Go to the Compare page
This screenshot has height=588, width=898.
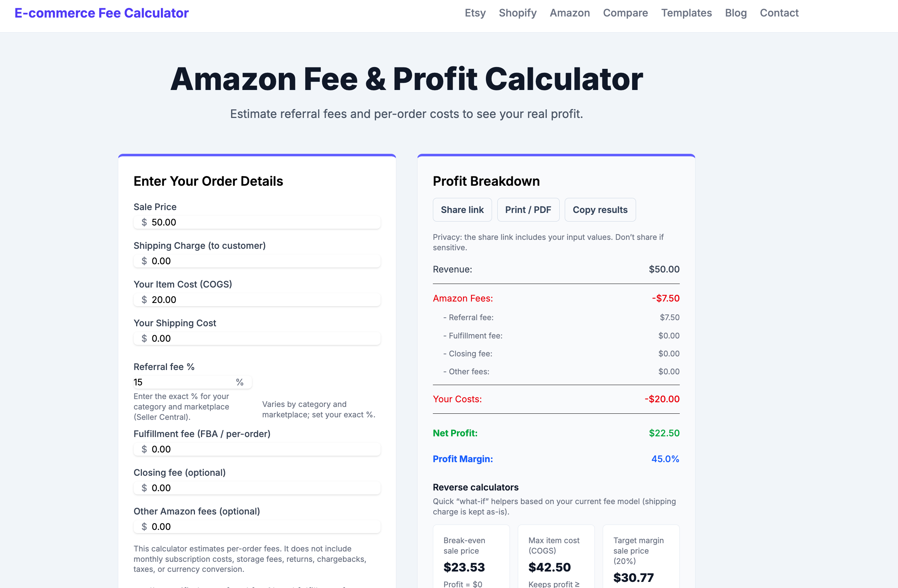(625, 13)
